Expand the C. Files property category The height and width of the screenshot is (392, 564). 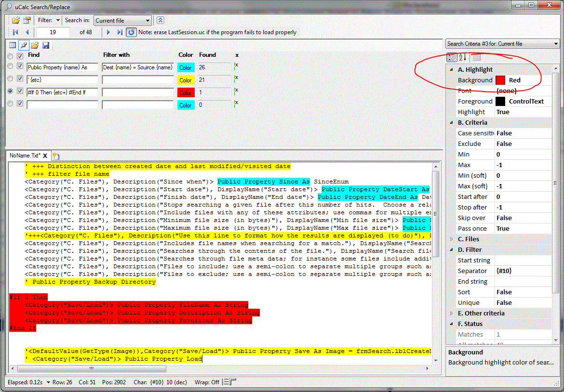tap(452, 239)
